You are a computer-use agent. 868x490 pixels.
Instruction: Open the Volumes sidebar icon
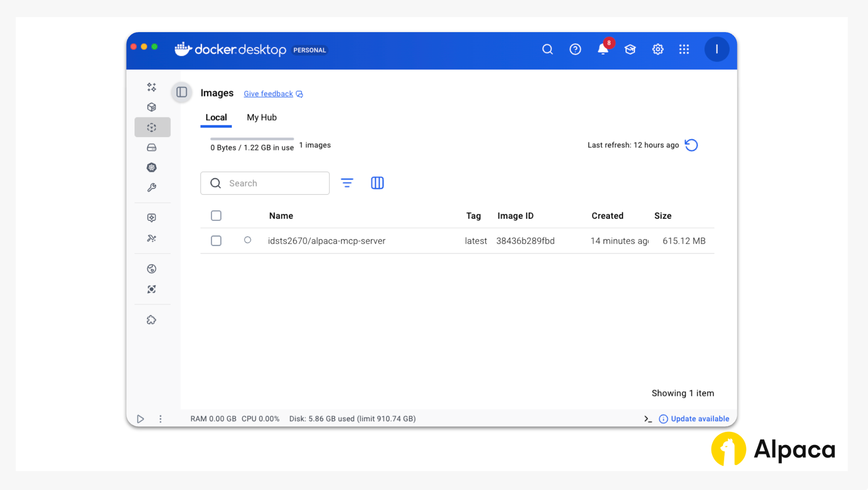click(152, 147)
